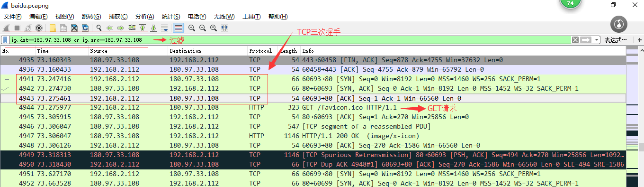644x187 pixels.
Task: Apply the display filter arrow button
Action: point(586,40)
